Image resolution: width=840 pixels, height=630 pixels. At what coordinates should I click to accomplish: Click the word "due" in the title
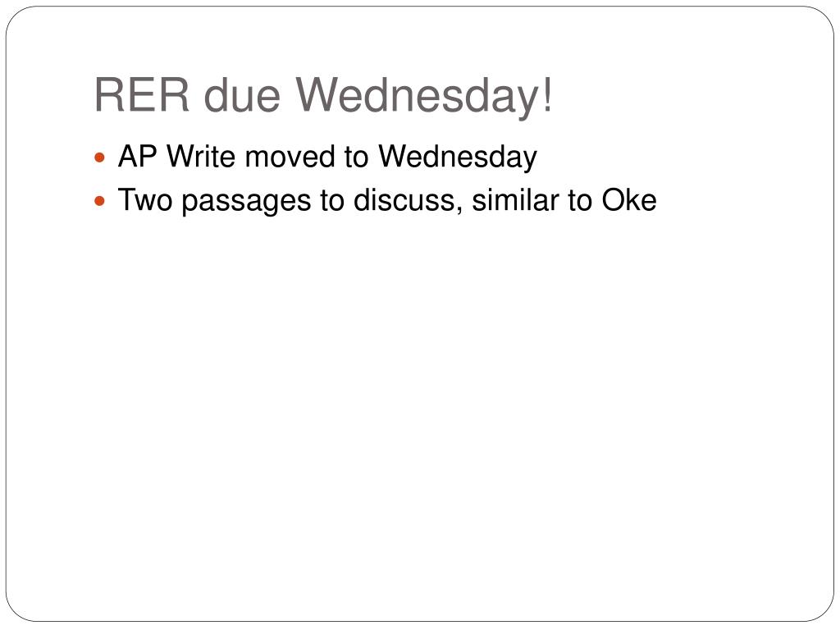click(x=242, y=95)
